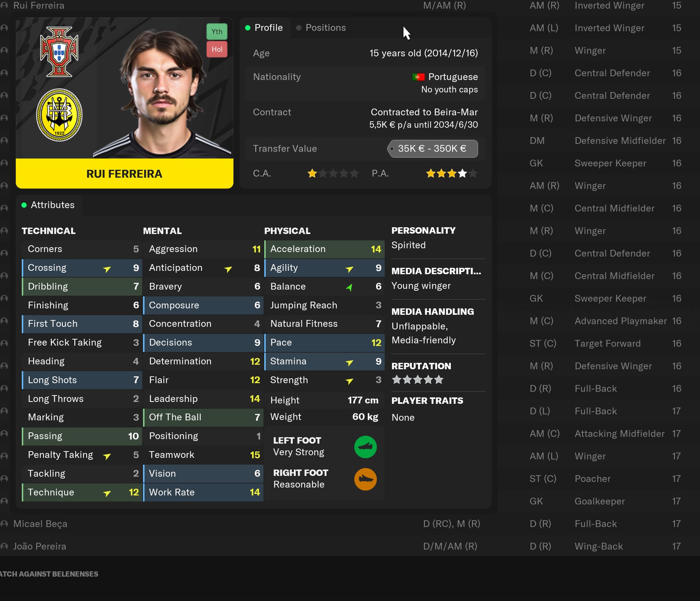Click the Portugal national team crest
Screen dimensions: 700x601
click(59, 51)
